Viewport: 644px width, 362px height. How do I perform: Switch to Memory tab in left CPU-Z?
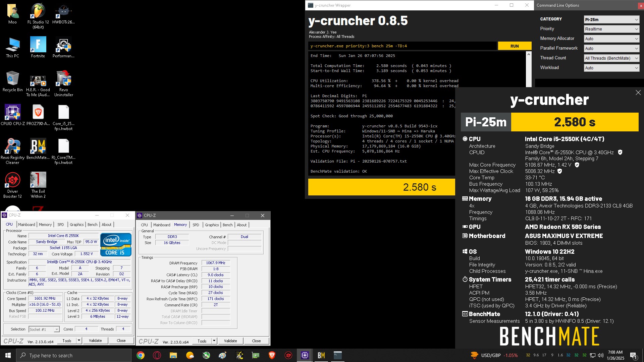click(x=45, y=225)
